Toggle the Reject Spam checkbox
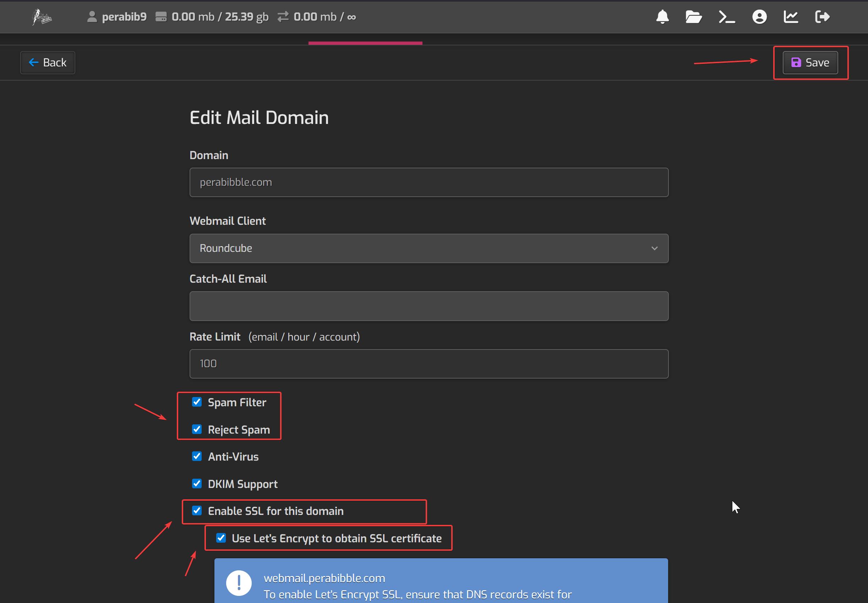The width and height of the screenshot is (868, 603). tap(197, 429)
